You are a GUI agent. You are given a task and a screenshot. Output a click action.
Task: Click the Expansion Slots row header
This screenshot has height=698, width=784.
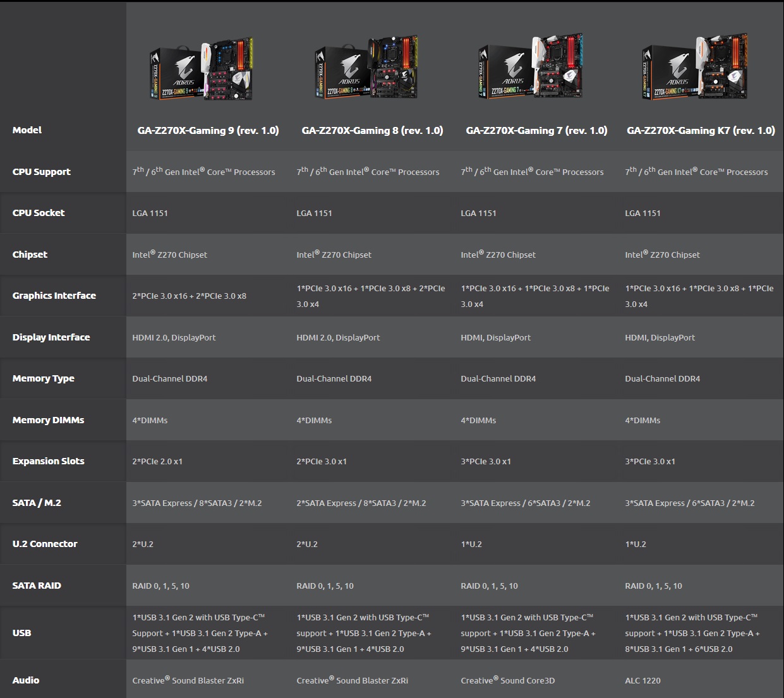(49, 461)
